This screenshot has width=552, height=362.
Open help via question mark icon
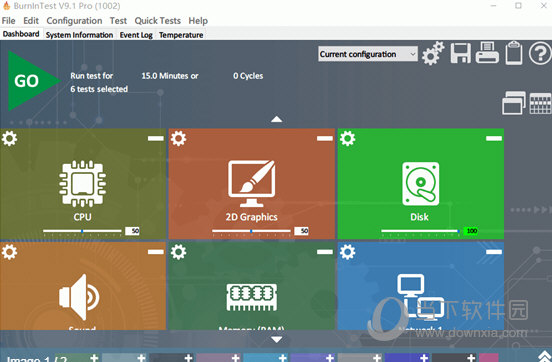[x=540, y=54]
